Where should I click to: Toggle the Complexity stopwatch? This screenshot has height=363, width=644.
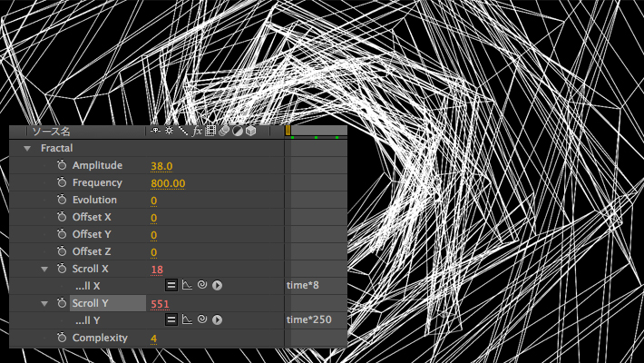pos(62,338)
